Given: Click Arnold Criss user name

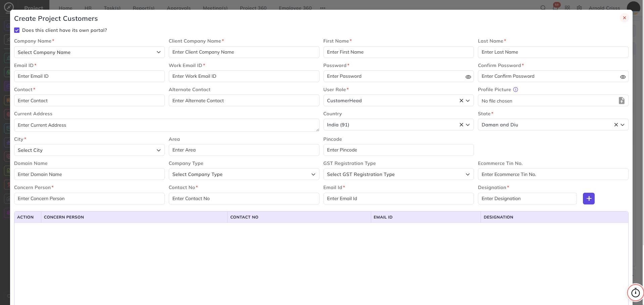Looking at the screenshot, I should (x=604, y=8).
